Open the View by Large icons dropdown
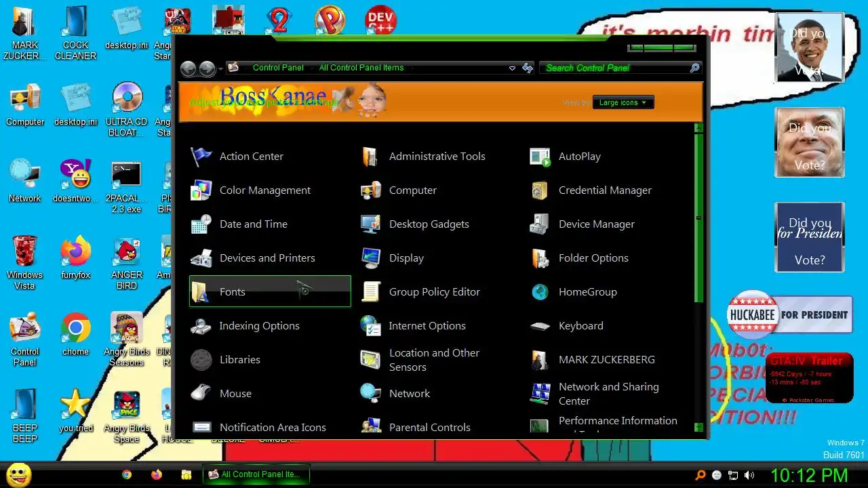 tap(623, 102)
